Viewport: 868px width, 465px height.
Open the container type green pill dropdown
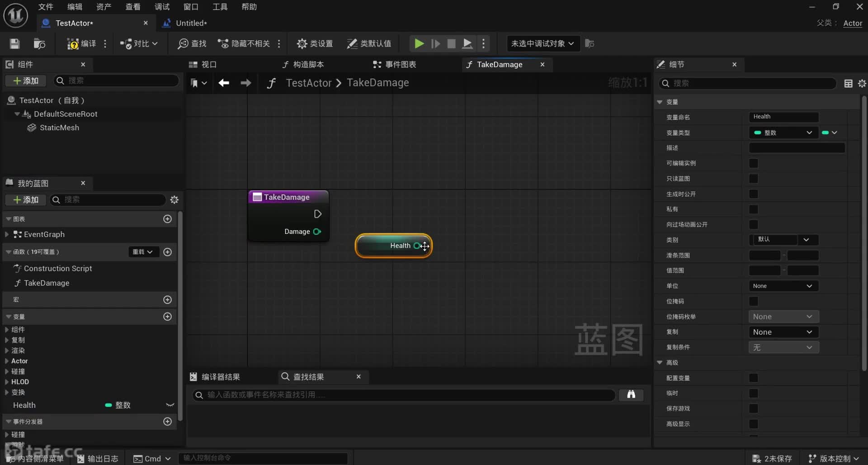click(830, 133)
